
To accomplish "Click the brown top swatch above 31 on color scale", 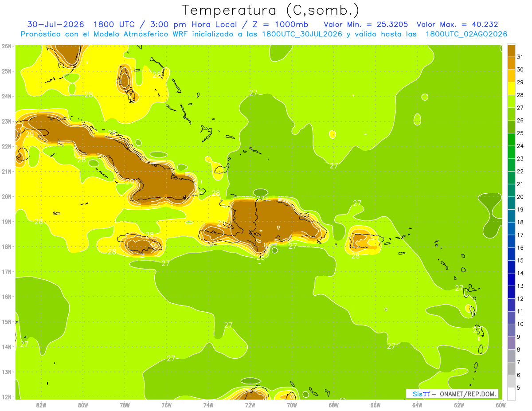I will 511,51.
